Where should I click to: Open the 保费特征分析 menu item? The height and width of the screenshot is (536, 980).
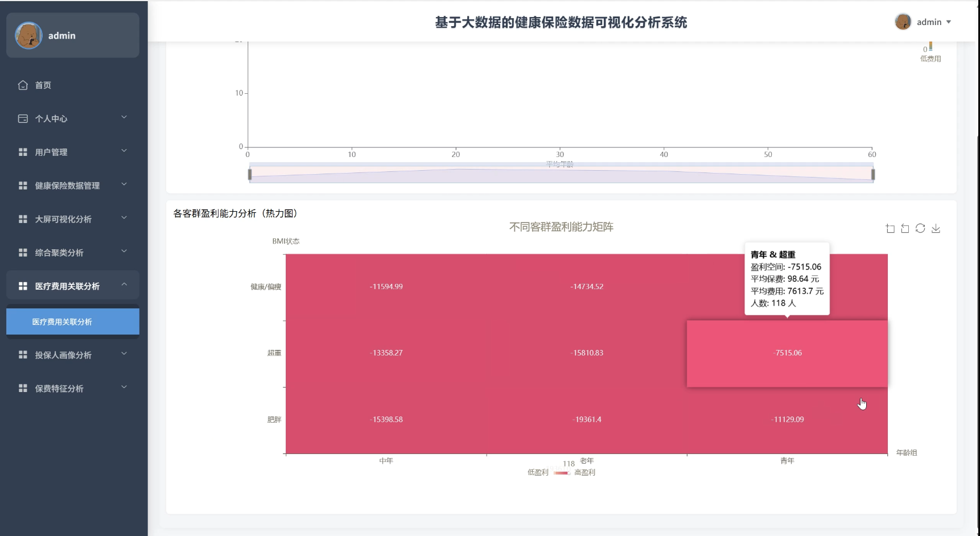click(x=73, y=389)
